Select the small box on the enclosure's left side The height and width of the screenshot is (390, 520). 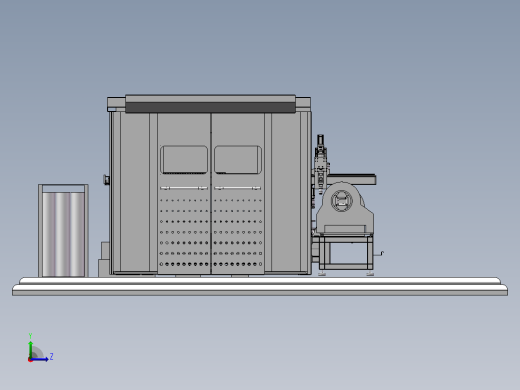click(x=107, y=180)
